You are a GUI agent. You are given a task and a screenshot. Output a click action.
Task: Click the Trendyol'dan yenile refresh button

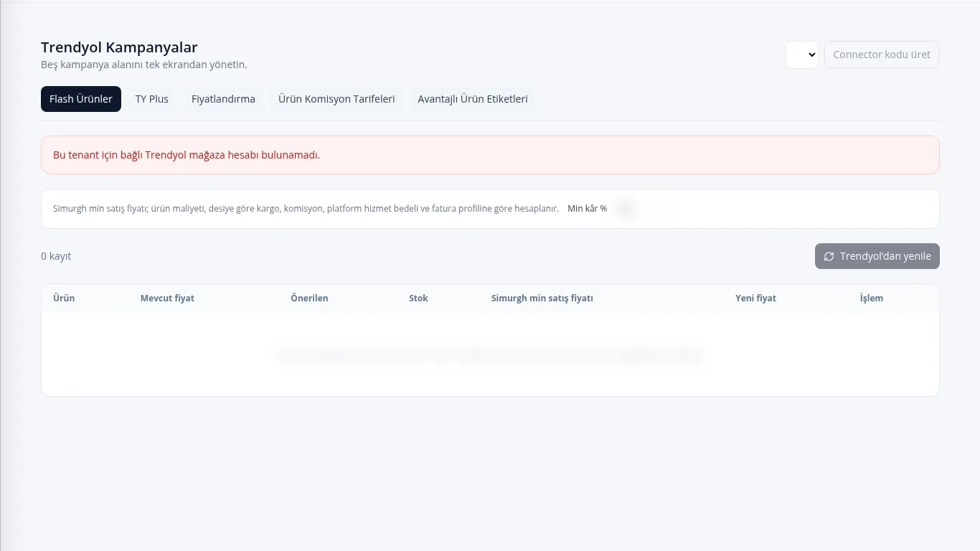[x=877, y=256]
